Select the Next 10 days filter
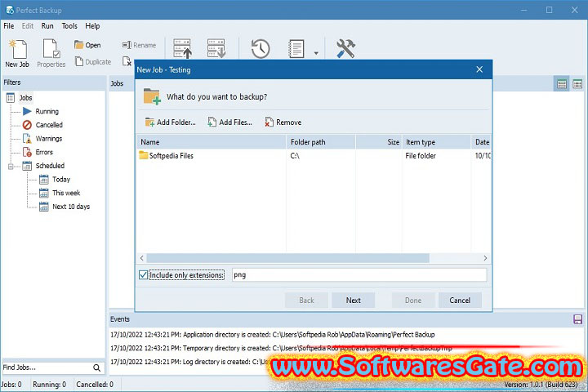Screen dimensions: 588x392 71,207
